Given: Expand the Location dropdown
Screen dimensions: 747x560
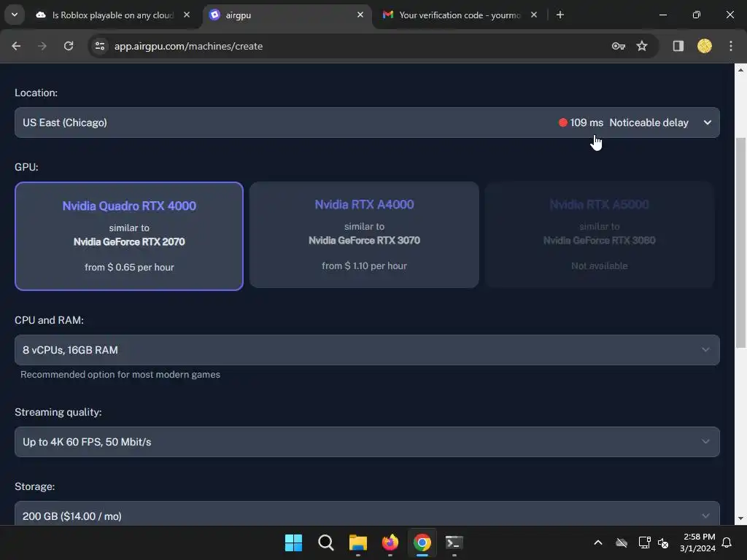Looking at the screenshot, I should coord(367,122).
